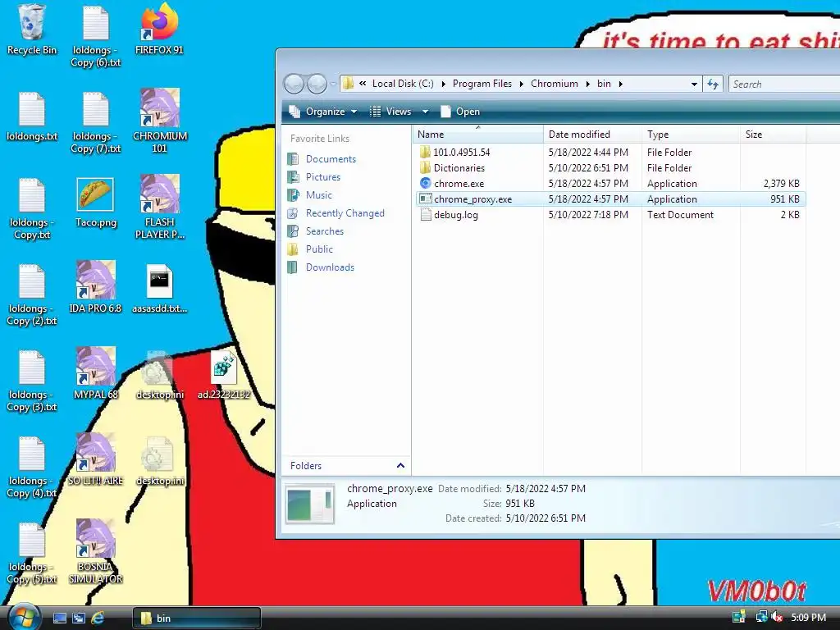Screen dimensions: 840x630
Task: Expand the Views options arrow
Action: tap(426, 112)
